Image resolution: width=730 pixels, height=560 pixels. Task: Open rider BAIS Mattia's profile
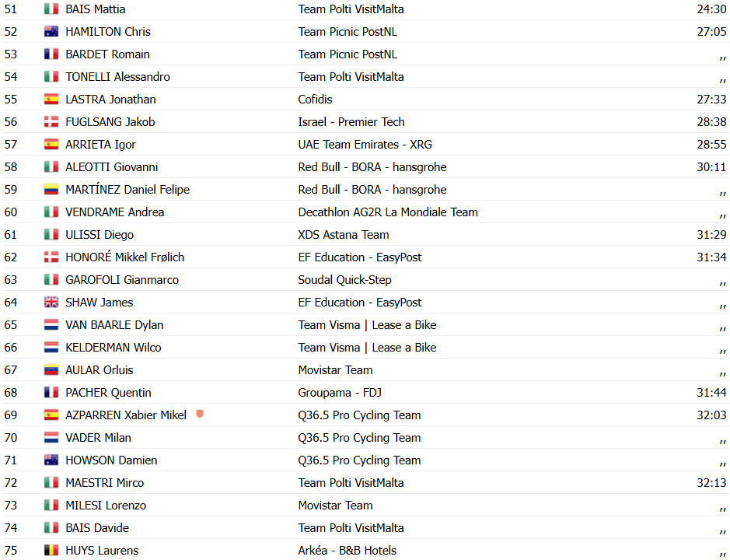96,9
